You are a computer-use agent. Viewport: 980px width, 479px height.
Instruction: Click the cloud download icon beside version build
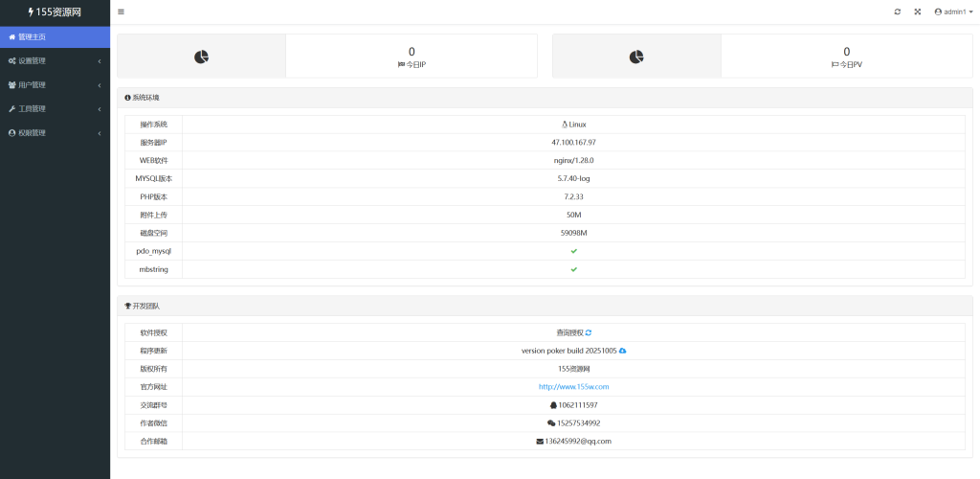point(622,351)
